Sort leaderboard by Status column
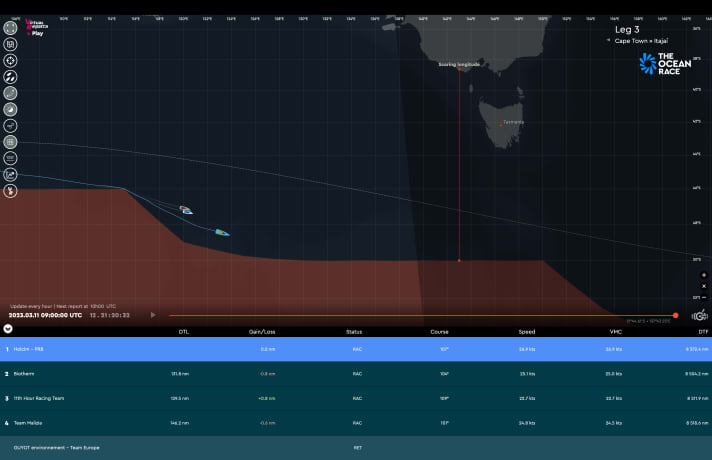Viewport: 712px width, 460px height. (354, 332)
